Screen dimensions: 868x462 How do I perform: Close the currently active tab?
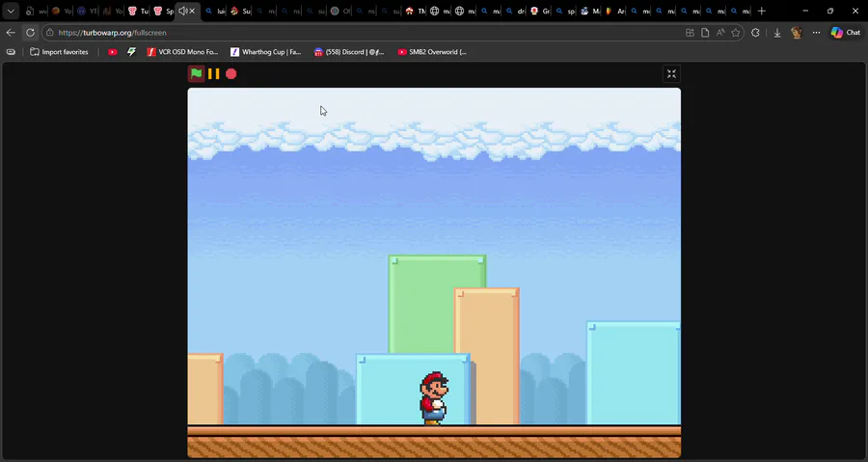click(192, 11)
